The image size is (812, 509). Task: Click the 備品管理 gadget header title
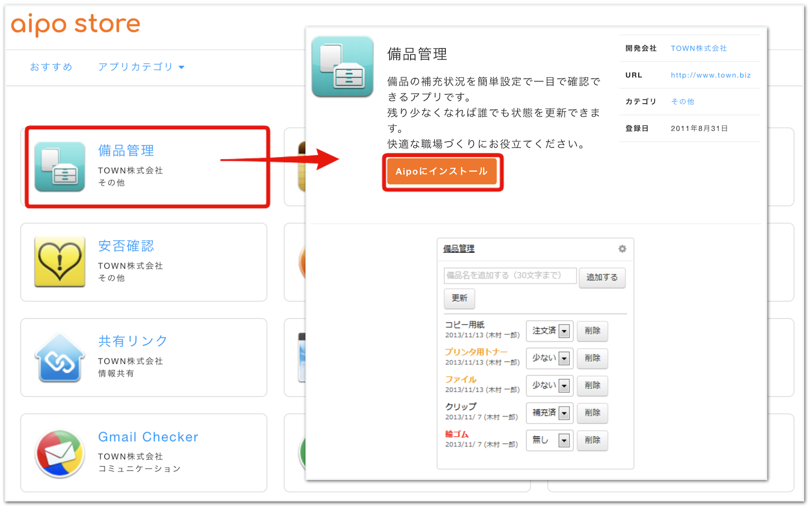[x=459, y=249]
